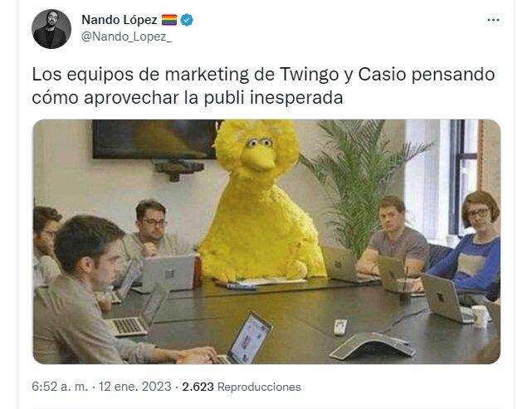Click the rainbow flag emoji

[x=169, y=20]
